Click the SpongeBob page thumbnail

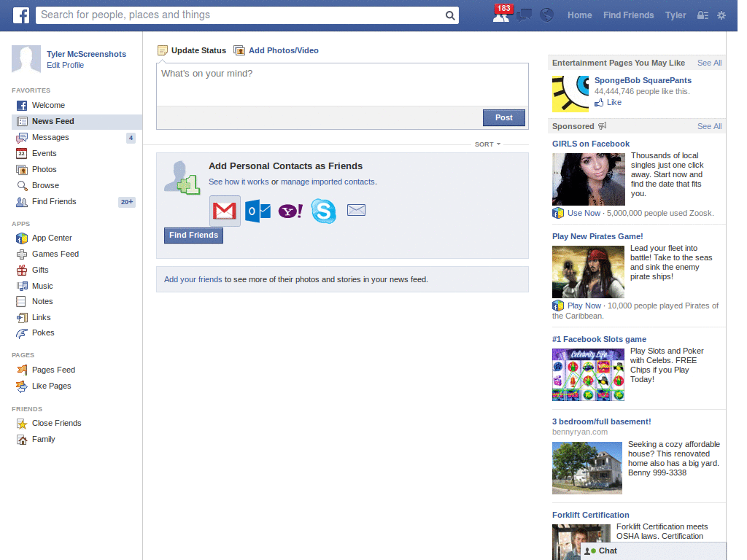pyautogui.click(x=570, y=94)
